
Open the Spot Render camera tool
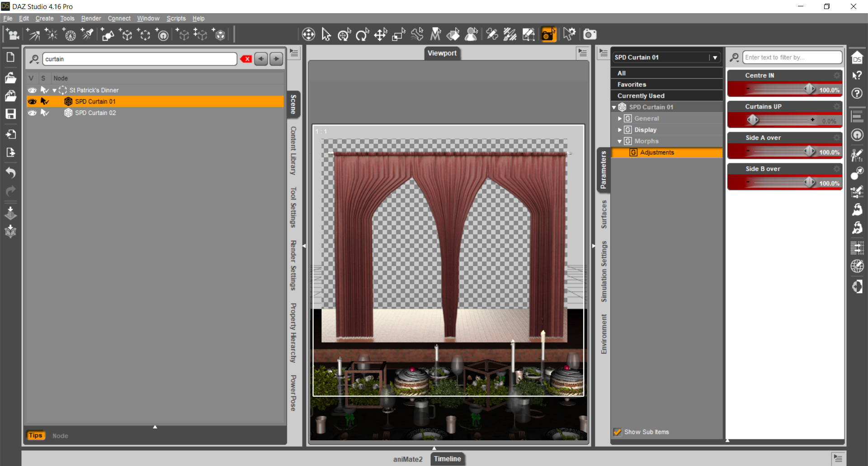[548, 34]
